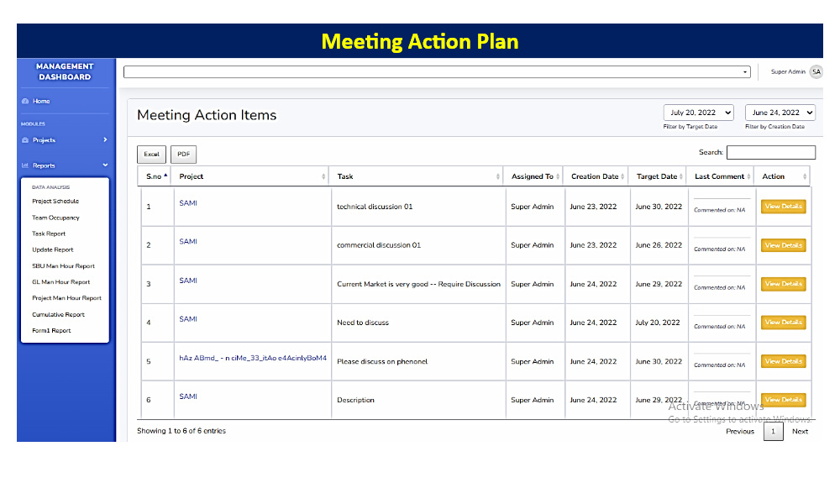The image size is (840, 504).
Task: View Details for Please discuss on phenonel
Action: [x=783, y=361]
